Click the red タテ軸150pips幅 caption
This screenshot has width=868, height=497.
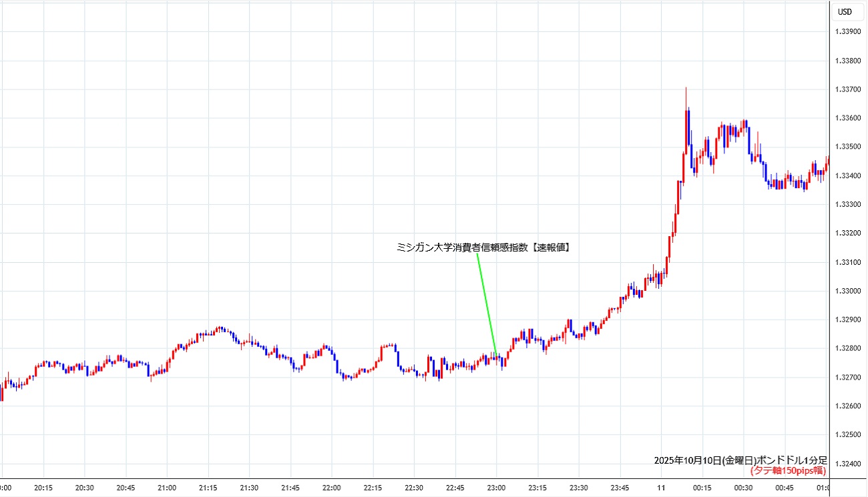(x=787, y=470)
